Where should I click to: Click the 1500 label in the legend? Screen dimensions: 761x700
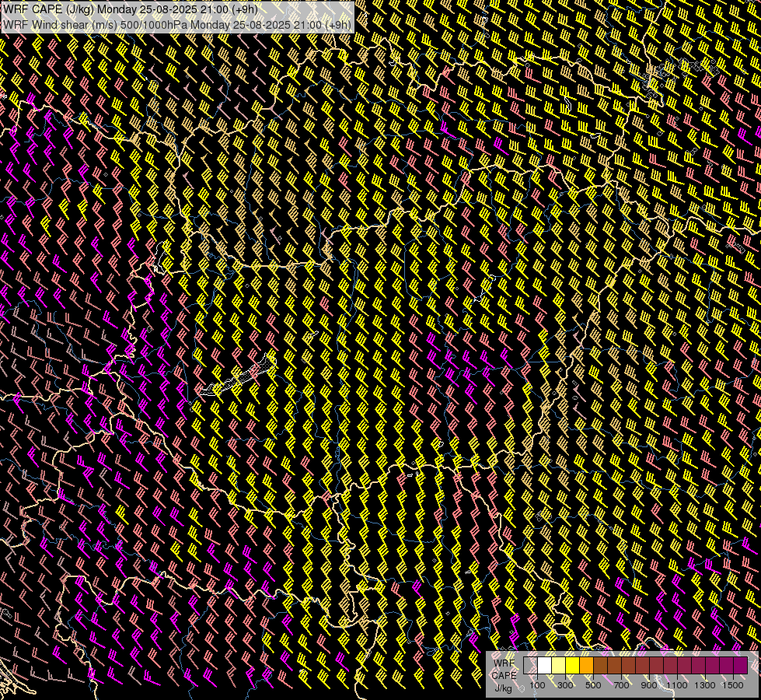(733, 685)
